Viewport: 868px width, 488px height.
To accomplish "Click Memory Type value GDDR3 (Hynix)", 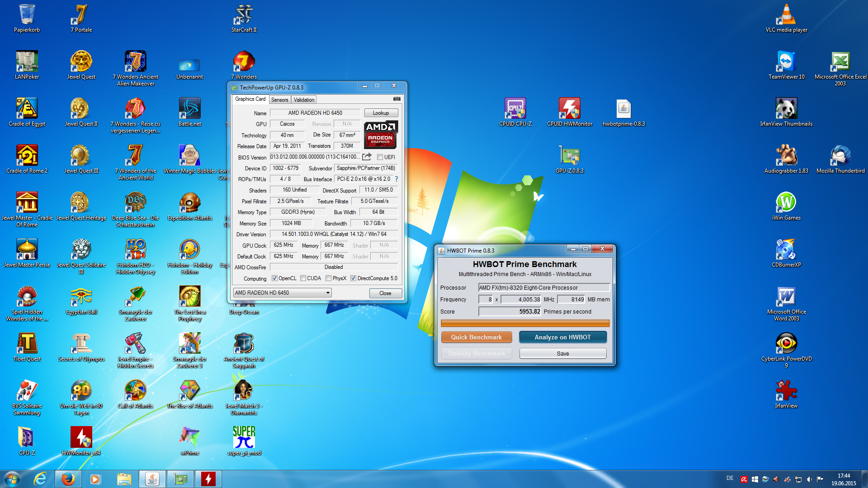I will point(297,212).
